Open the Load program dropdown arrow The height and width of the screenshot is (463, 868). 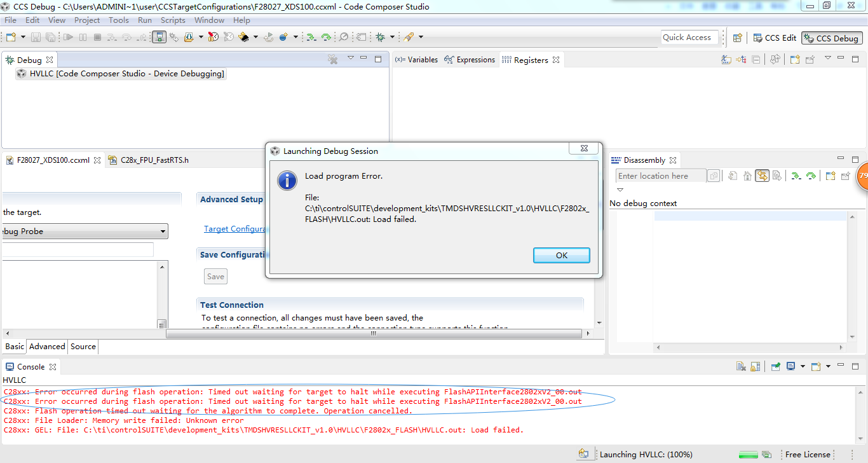click(201, 38)
